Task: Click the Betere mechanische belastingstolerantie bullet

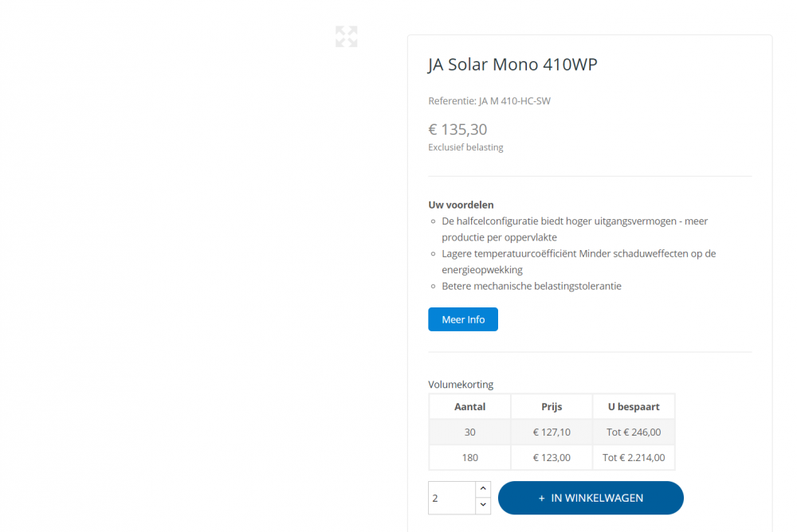Action: point(532,286)
